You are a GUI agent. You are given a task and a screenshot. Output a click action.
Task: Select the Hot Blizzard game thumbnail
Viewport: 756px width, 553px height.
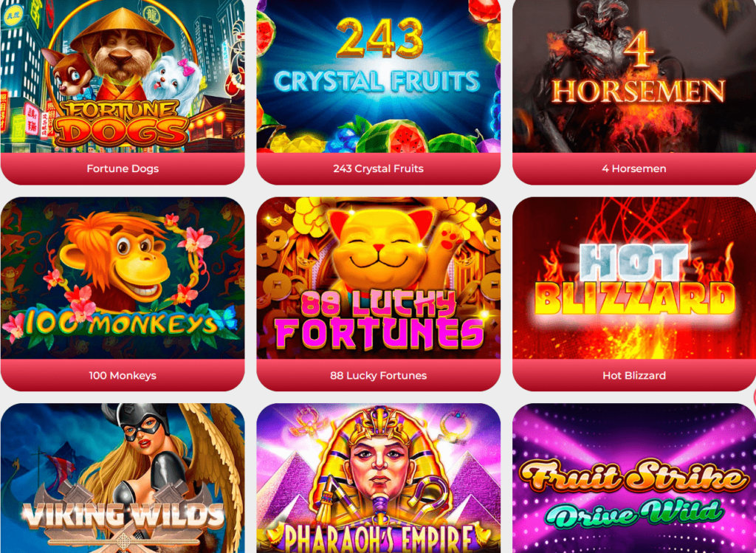634,278
